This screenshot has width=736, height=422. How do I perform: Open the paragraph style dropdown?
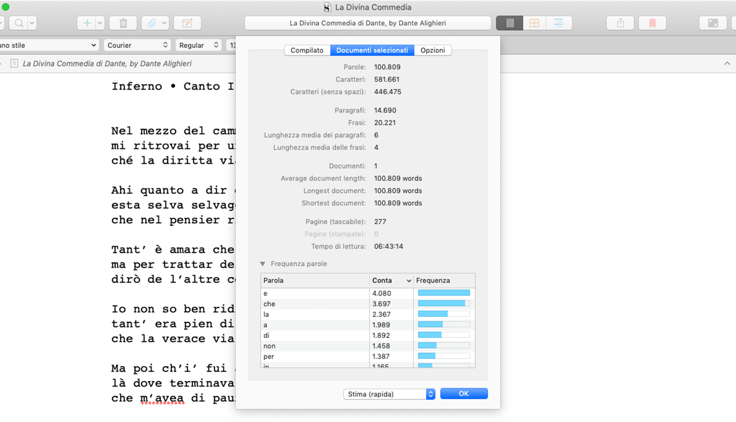coord(47,45)
